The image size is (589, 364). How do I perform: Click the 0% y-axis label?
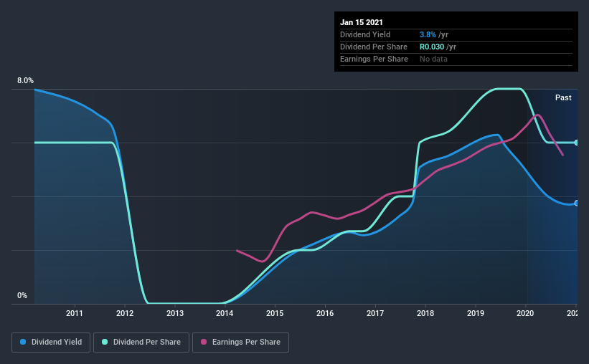(x=22, y=296)
